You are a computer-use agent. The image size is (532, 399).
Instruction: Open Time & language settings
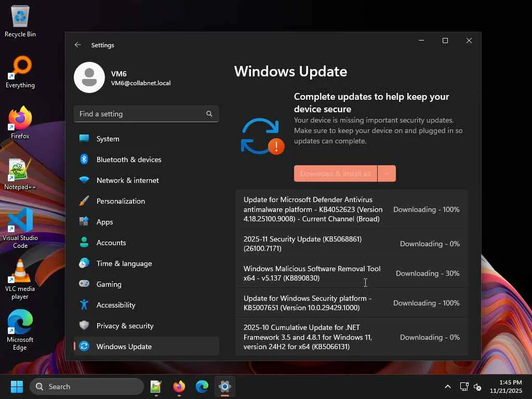click(146, 263)
